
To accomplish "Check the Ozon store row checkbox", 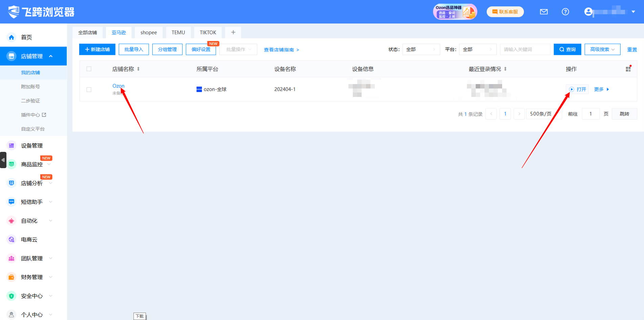I will pyautogui.click(x=89, y=89).
